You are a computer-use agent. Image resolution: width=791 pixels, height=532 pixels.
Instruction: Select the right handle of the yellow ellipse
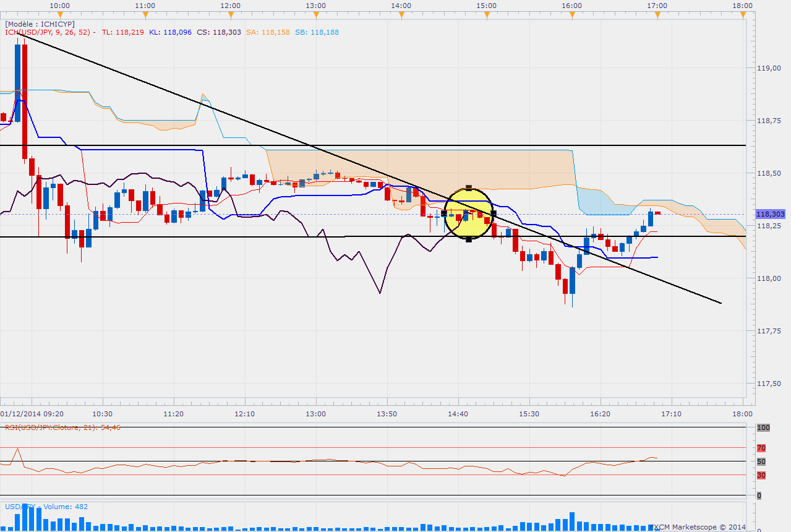pyautogui.click(x=494, y=213)
